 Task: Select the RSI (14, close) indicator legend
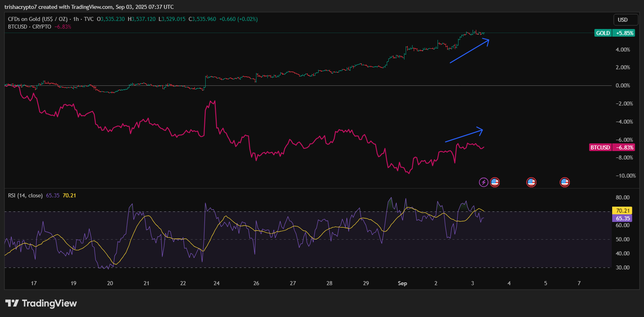point(25,195)
